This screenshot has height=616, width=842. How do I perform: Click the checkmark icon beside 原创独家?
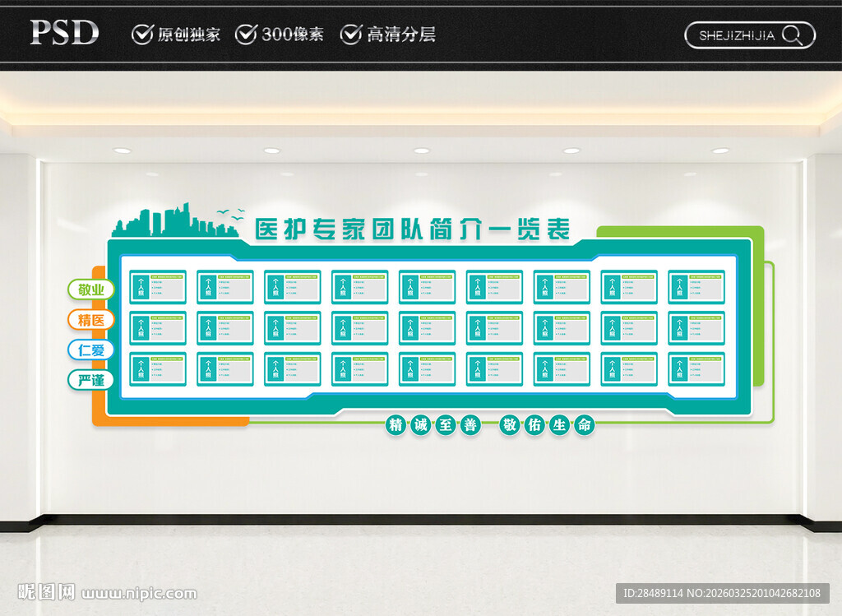pyautogui.click(x=143, y=34)
